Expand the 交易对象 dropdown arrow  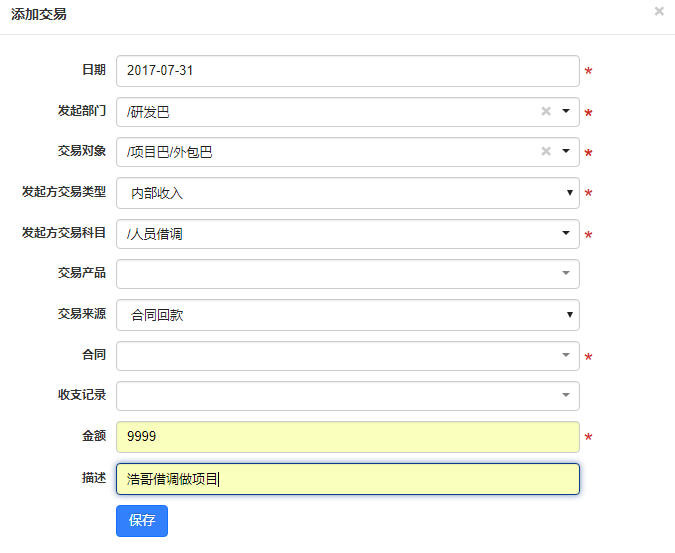click(566, 152)
